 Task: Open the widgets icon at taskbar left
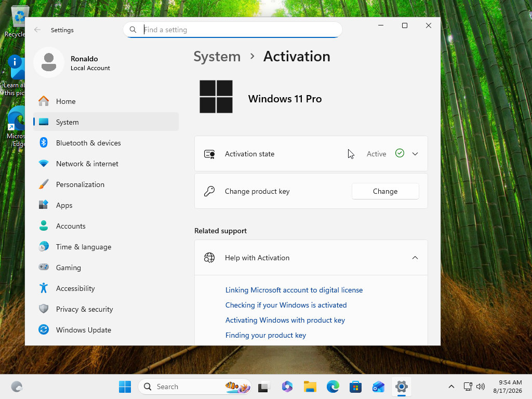tap(17, 387)
